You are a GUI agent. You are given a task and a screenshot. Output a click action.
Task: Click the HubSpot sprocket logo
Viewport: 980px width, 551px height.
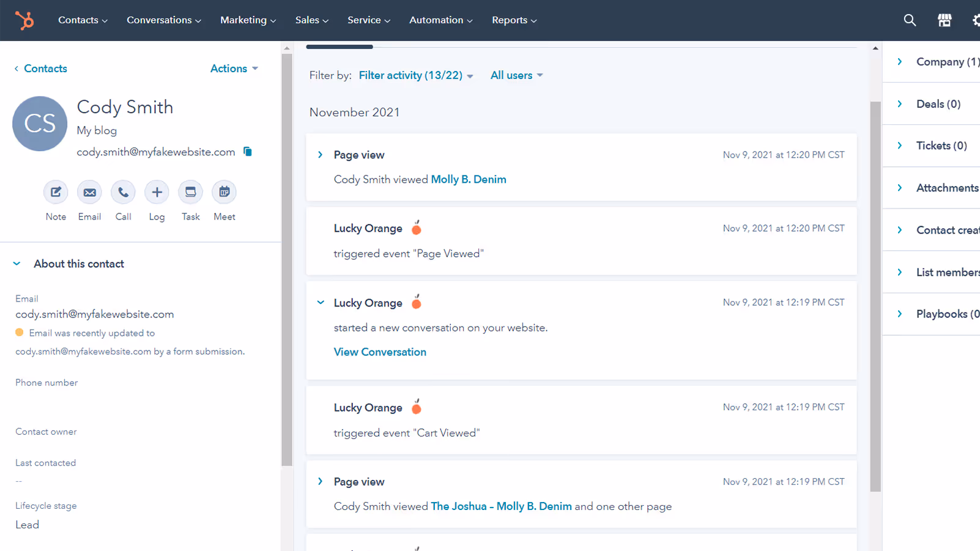coord(24,20)
